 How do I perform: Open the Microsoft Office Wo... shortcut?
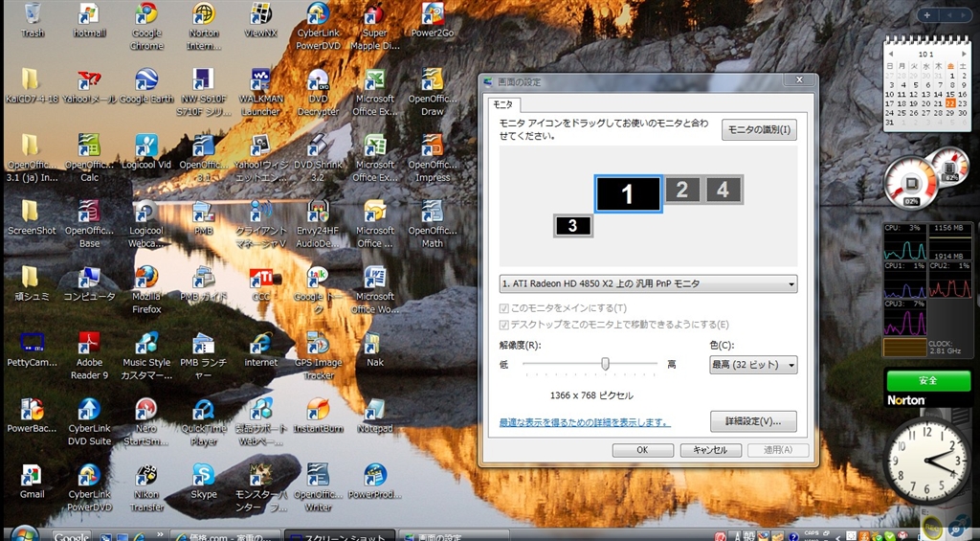pyautogui.click(x=375, y=289)
